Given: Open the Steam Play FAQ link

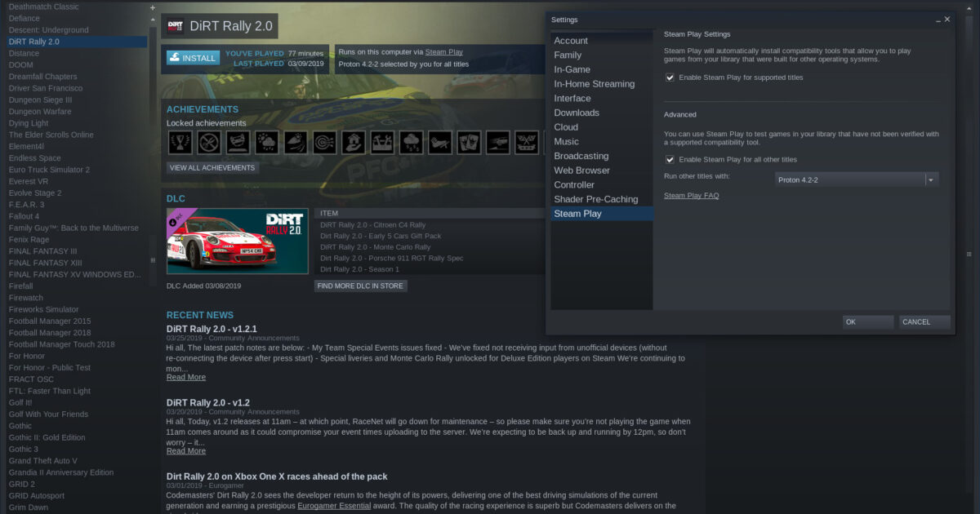Looking at the screenshot, I should (691, 196).
